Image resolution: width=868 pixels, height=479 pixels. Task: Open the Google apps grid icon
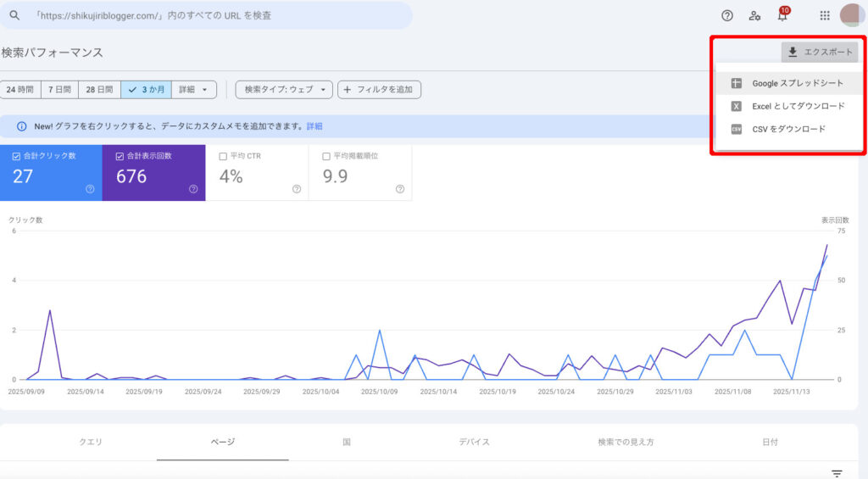[x=824, y=15]
